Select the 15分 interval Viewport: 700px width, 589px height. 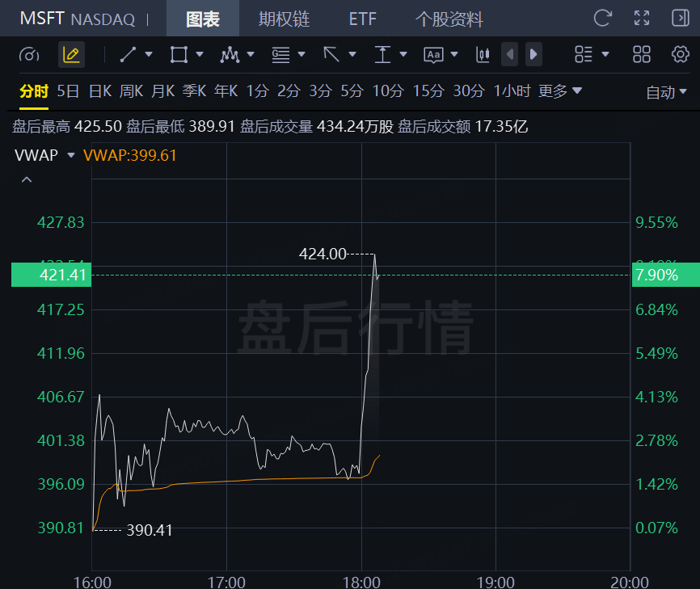(428, 91)
